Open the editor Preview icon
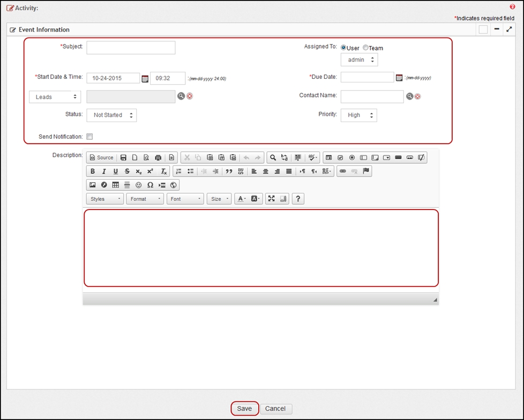This screenshot has width=524, height=420. [x=146, y=157]
